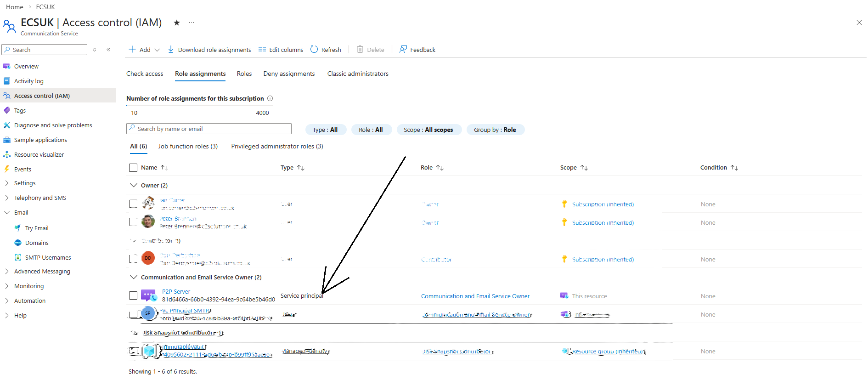Open Events lightning icon in sidebar

pos(7,169)
